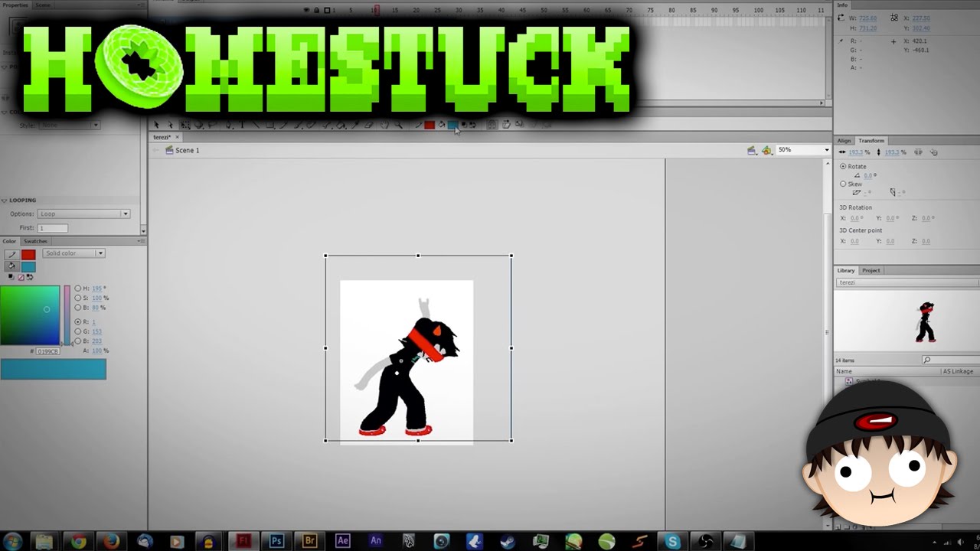Click the Windows Start button
980x551 pixels.
13,540
